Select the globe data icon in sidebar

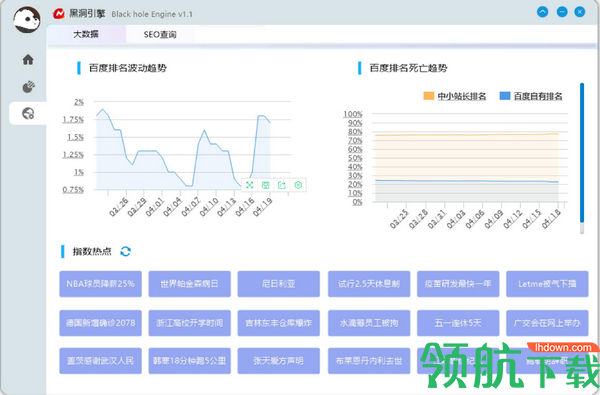pos(28,113)
